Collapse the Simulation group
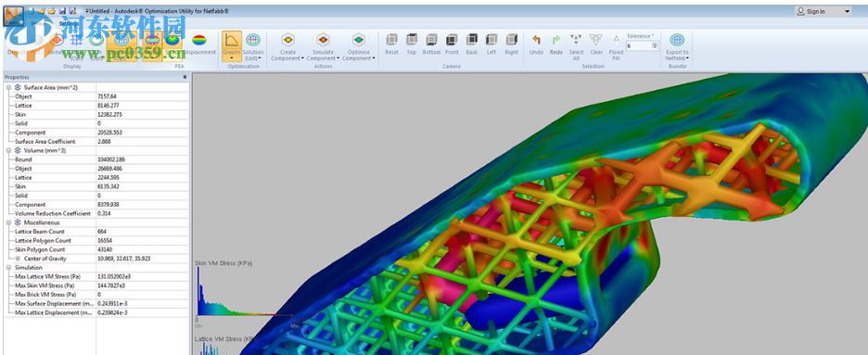868x355 pixels. point(8,268)
